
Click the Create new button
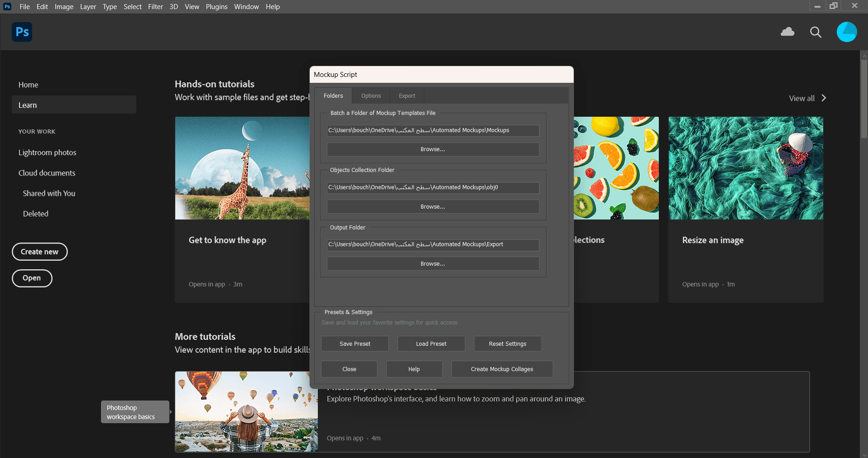click(x=39, y=252)
